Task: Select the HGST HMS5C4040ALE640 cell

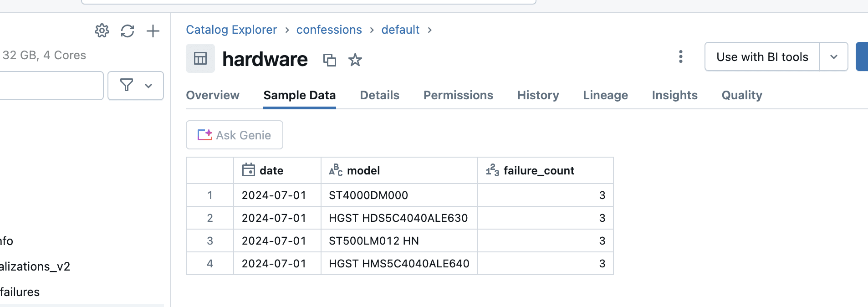Action: (399, 263)
